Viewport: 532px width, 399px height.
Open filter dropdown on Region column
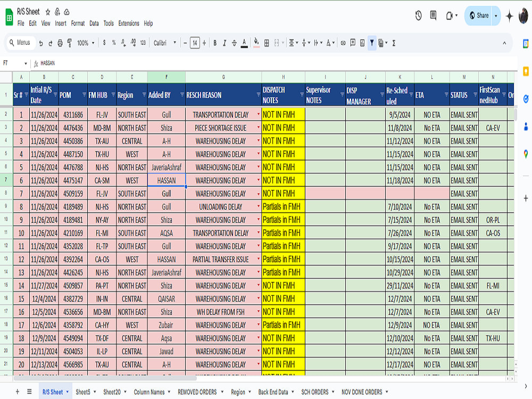144,95
